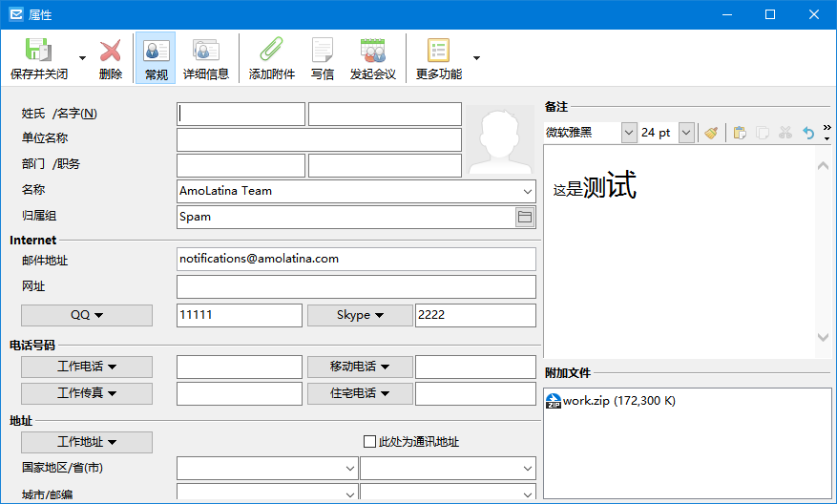Image resolution: width=837 pixels, height=504 pixels.
Task: Expand the 名称 AmoLatina Team combo box
Action: [x=528, y=191]
